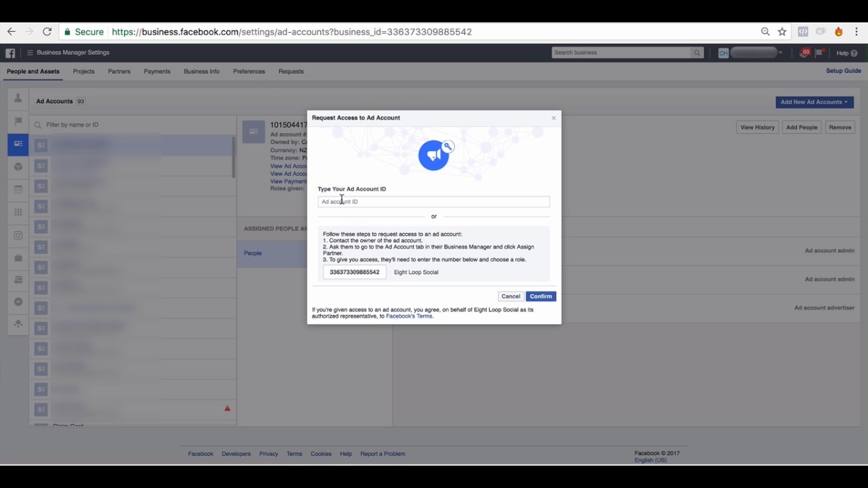The image size is (868, 488).
Task: Open the Preferences tab
Action: pos(249,71)
